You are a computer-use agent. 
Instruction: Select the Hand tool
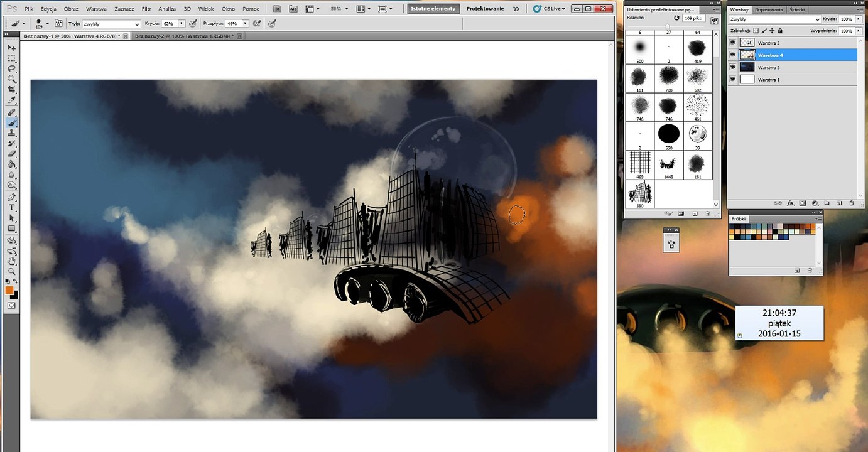pyautogui.click(x=11, y=261)
